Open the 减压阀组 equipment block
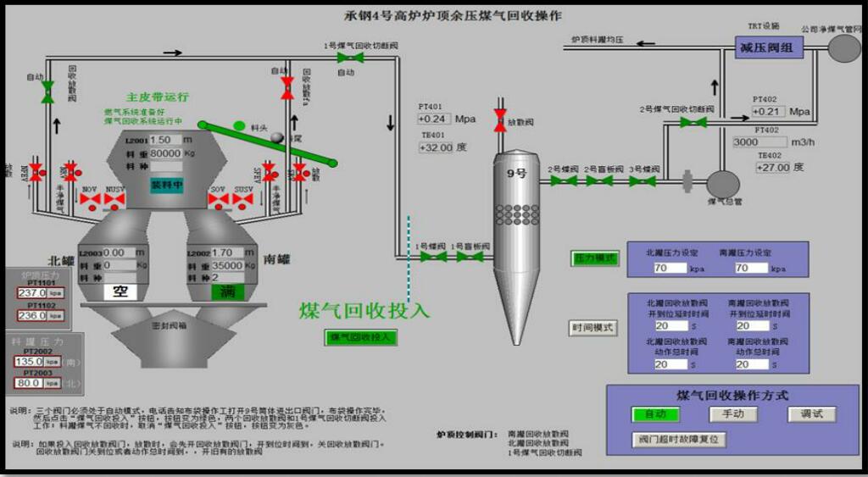Viewport: 868px width, 477px height. 768,48
